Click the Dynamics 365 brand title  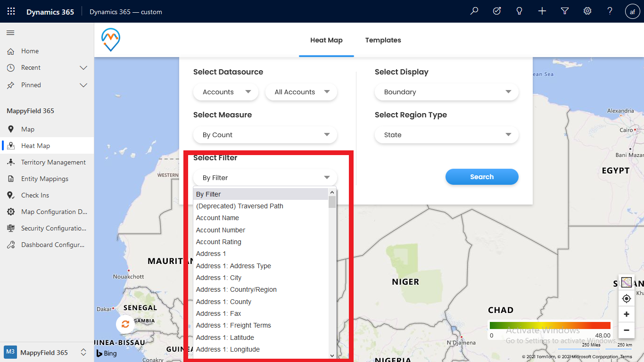click(x=50, y=12)
